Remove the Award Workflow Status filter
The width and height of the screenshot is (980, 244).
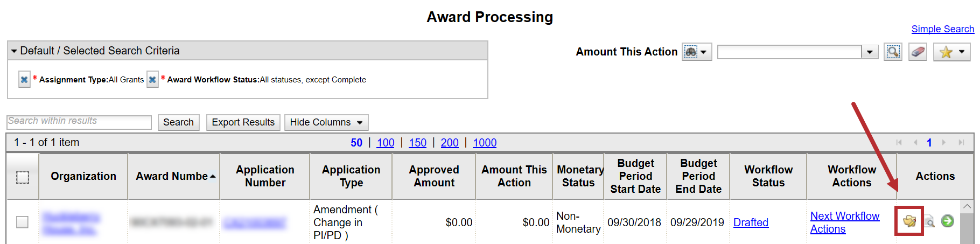tap(152, 80)
